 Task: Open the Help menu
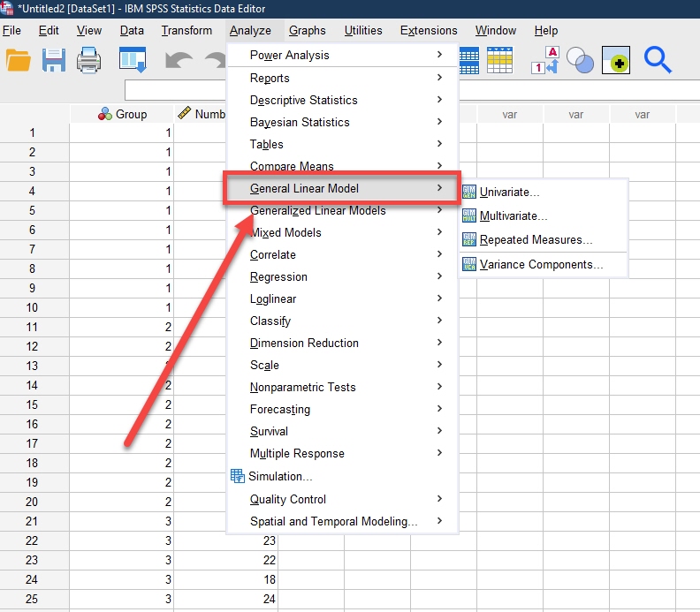pyautogui.click(x=546, y=30)
